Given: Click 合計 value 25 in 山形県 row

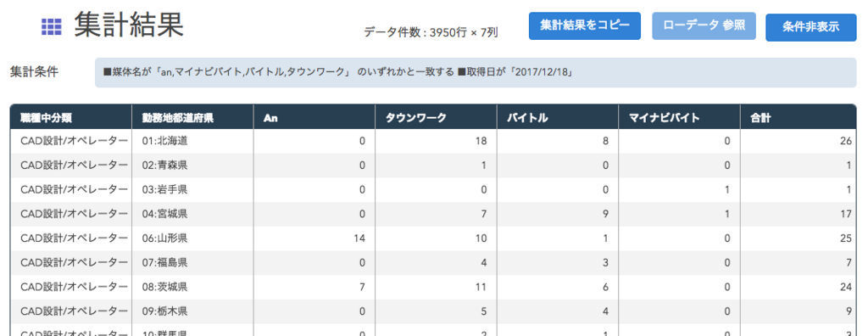Looking at the screenshot, I should (845, 238).
